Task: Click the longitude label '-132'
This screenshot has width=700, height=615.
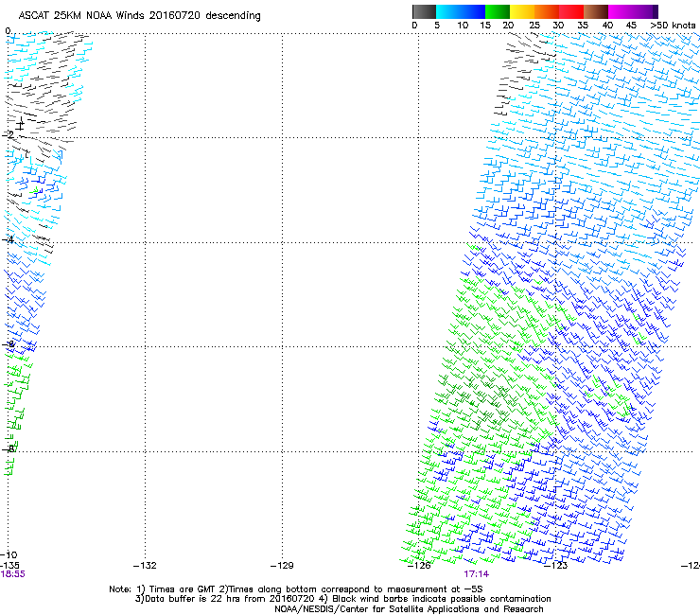Action: pos(145,566)
